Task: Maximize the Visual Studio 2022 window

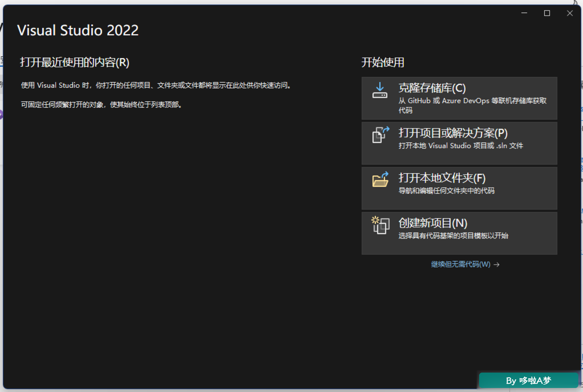Action: pos(547,13)
